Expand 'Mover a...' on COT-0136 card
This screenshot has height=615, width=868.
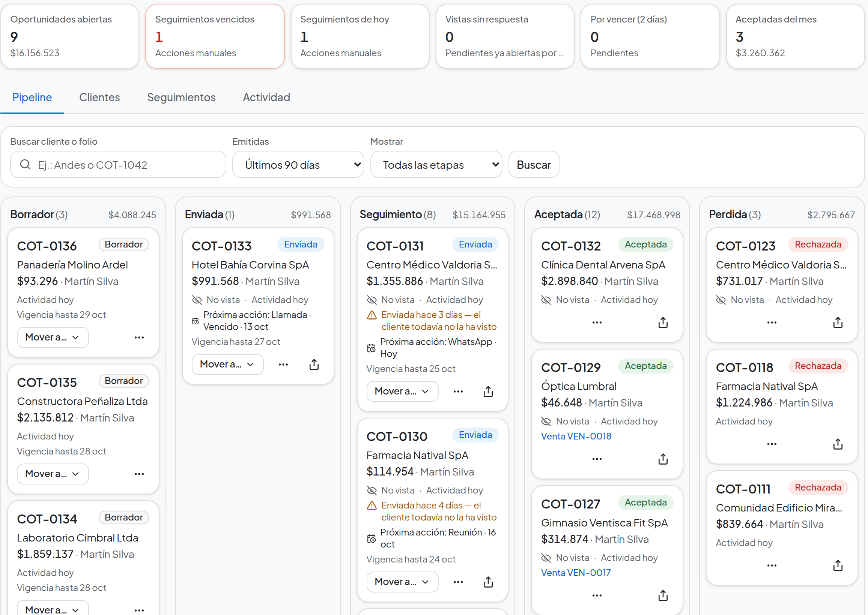53,337
